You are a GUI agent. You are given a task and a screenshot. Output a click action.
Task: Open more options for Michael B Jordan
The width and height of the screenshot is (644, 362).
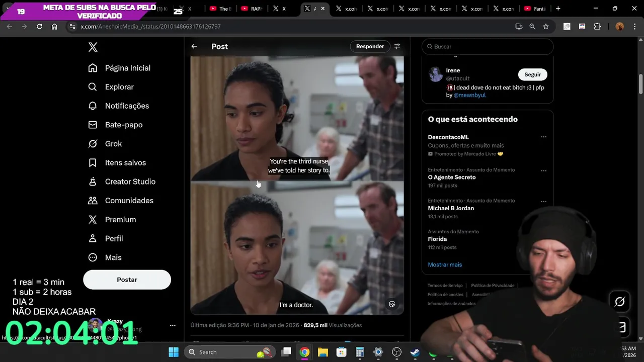[543, 202]
